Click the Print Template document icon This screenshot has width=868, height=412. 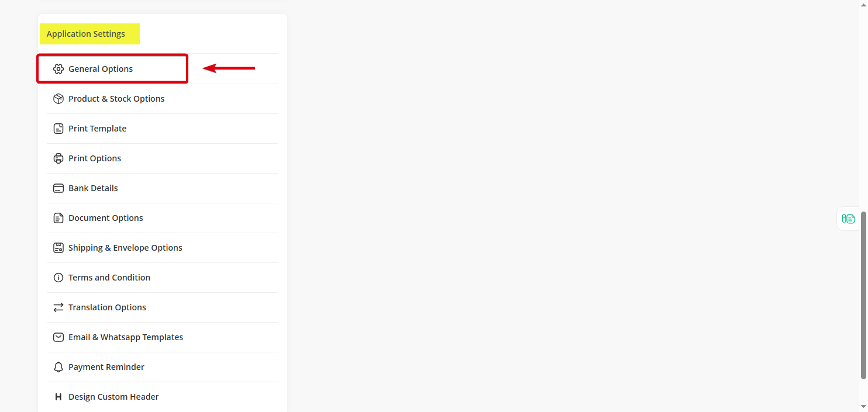(58, 129)
